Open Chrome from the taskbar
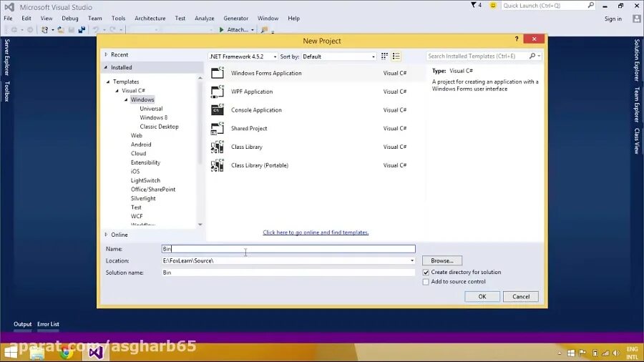The width and height of the screenshot is (644, 362). 66,353
